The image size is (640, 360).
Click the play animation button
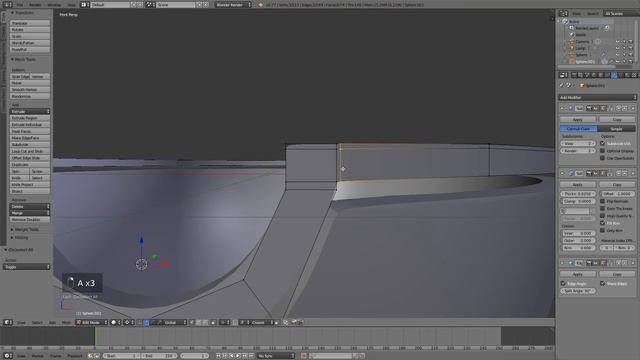(238, 356)
